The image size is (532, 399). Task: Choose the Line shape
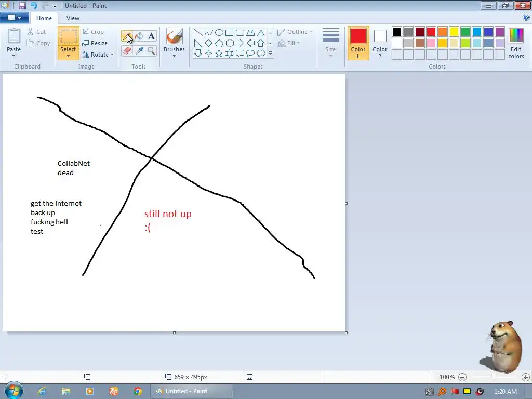coord(198,33)
